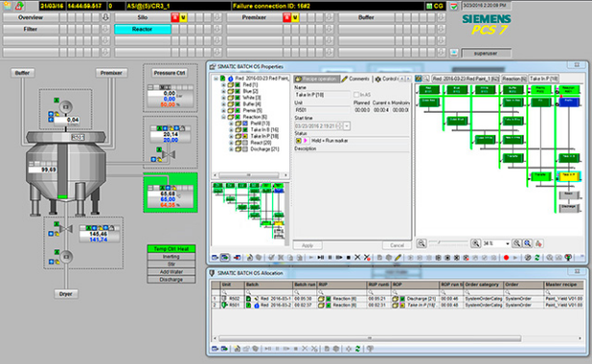Image resolution: width=592 pixels, height=364 pixels.
Task: Click the Pressure Ctrl button
Action: [170, 73]
